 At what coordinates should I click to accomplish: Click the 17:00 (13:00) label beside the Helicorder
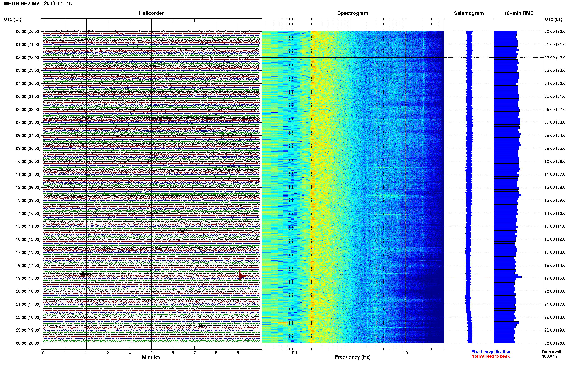(28, 252)
